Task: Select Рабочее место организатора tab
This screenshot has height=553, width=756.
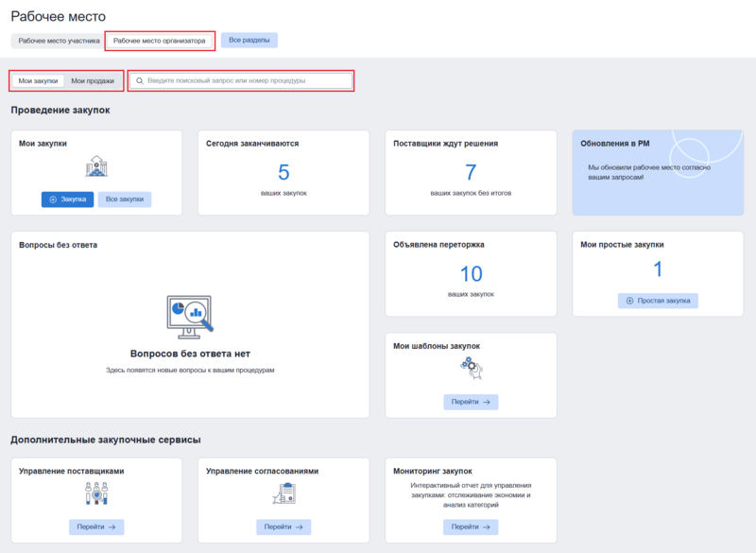Action: pos(159,41)
